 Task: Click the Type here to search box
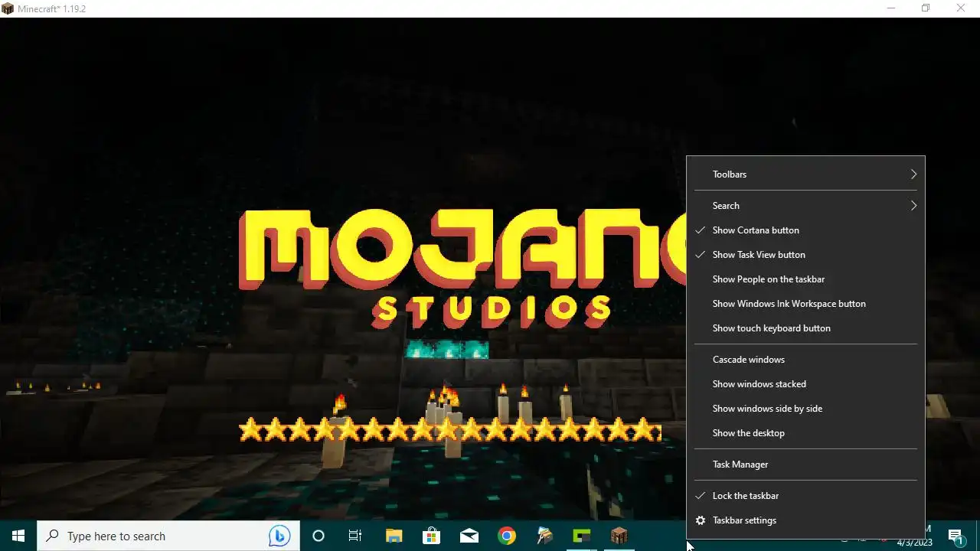click(168, 536)
